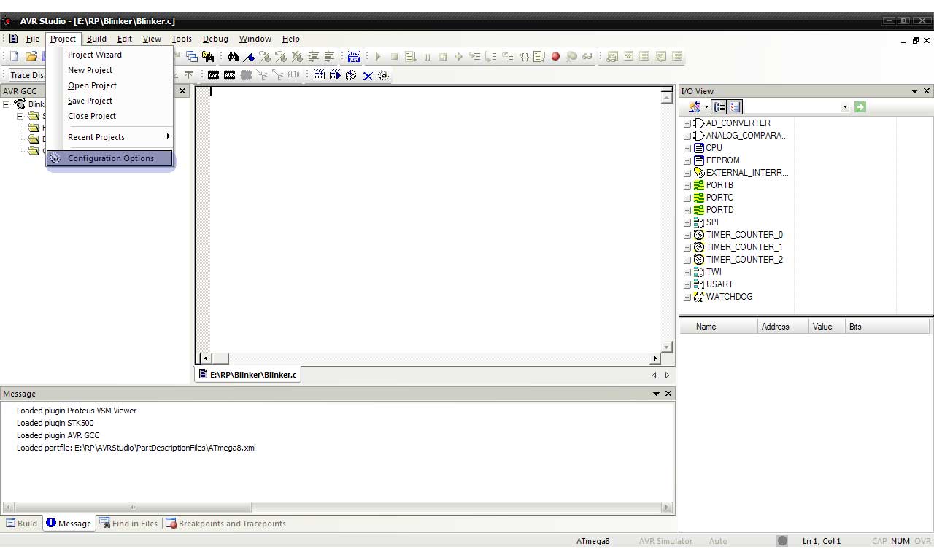Click the I/O View filter icon
The width and height of the screenshot is (934, 560).
[x=694, y=106]
